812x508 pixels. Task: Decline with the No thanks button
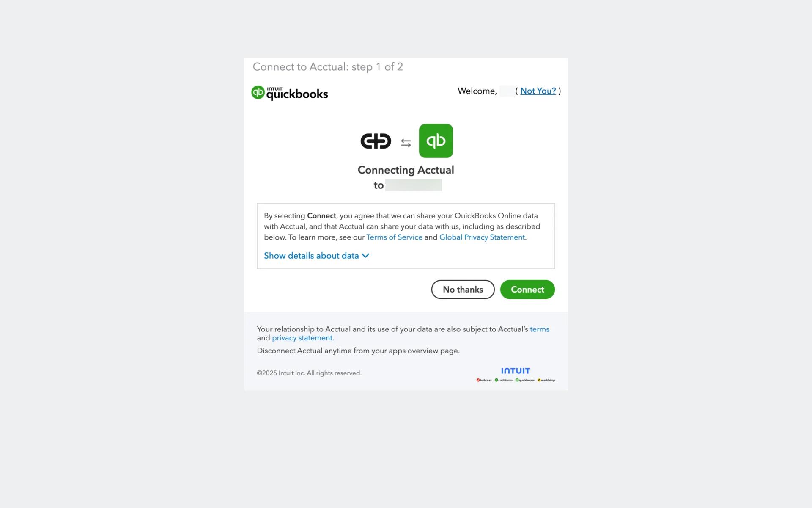pyautogui.click(x=463, y=290)
